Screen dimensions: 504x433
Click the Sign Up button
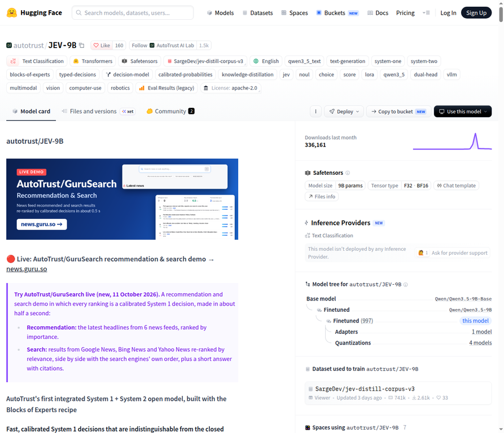click(476, 13)
